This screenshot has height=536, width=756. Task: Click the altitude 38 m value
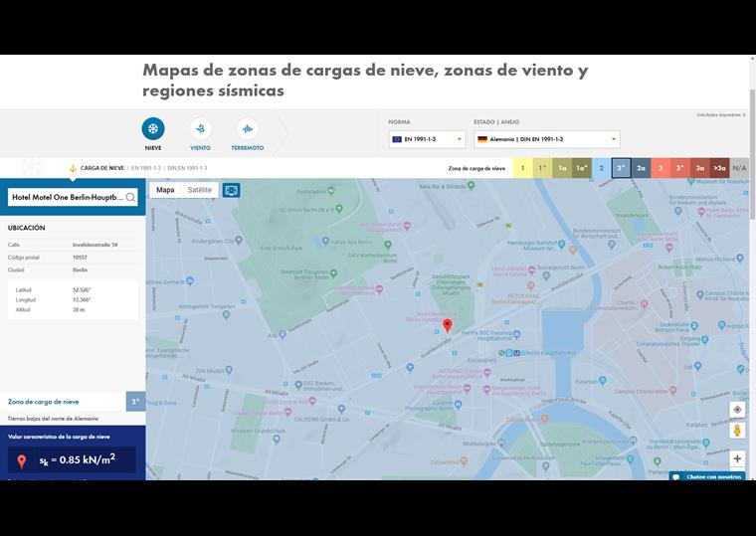(x=79, y=309)
